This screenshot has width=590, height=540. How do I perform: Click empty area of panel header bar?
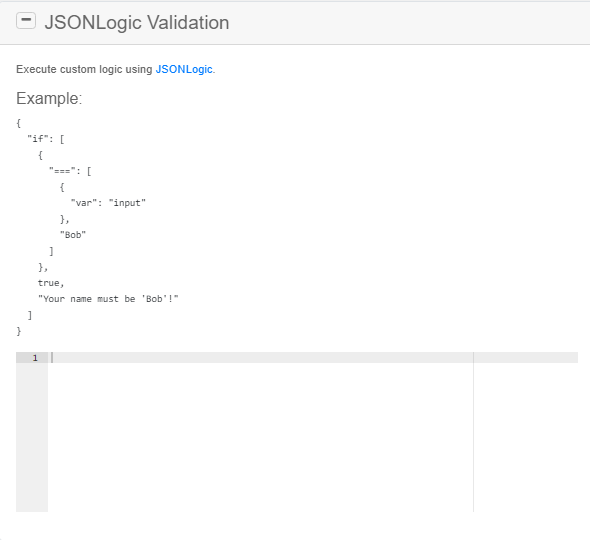tap(406, 23)
